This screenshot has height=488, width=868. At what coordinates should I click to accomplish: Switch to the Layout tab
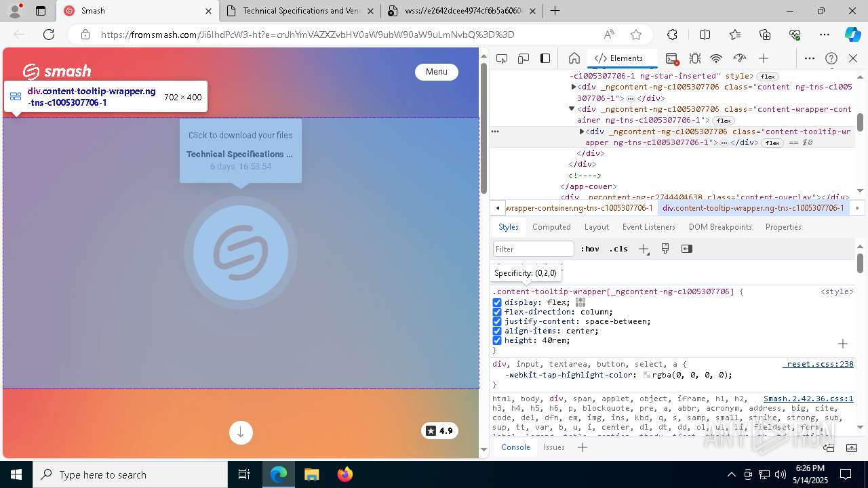click(597, 227)
